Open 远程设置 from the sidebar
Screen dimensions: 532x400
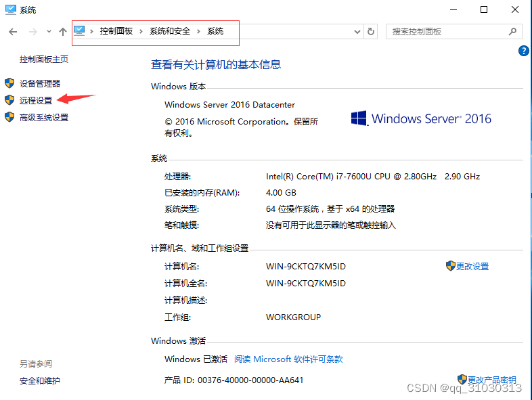[36, 100]
